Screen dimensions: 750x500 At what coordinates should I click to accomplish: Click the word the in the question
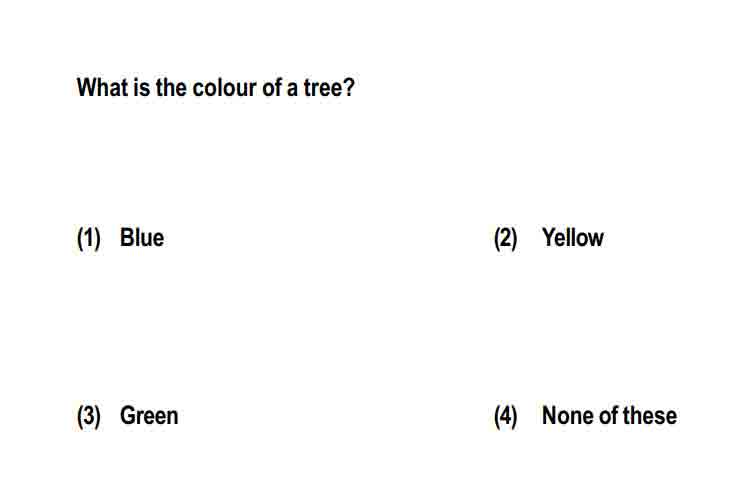(x=171, y=88)
